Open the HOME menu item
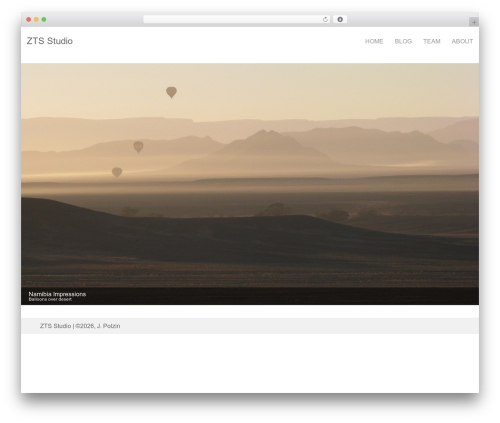The width and height of the screenshot is (500, 423). point(374,41)
